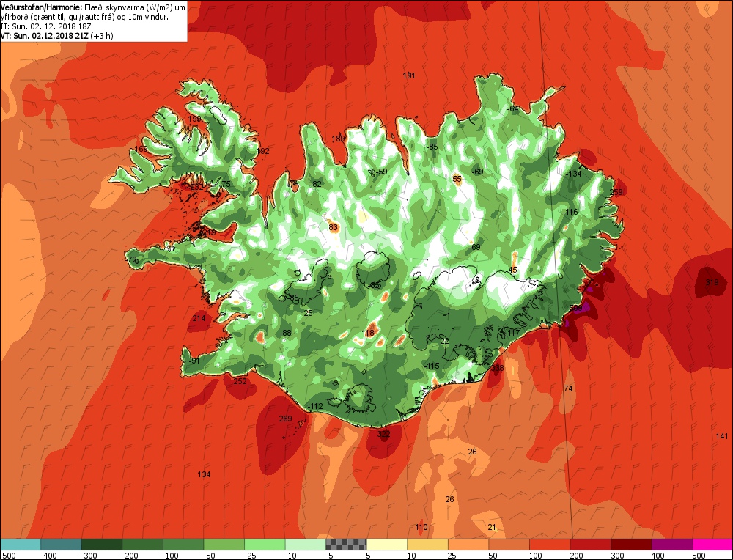Pick the purple legend swatch above 400
Image resolution: width=733 pixels, height=560 pixels.
point(671,544)
